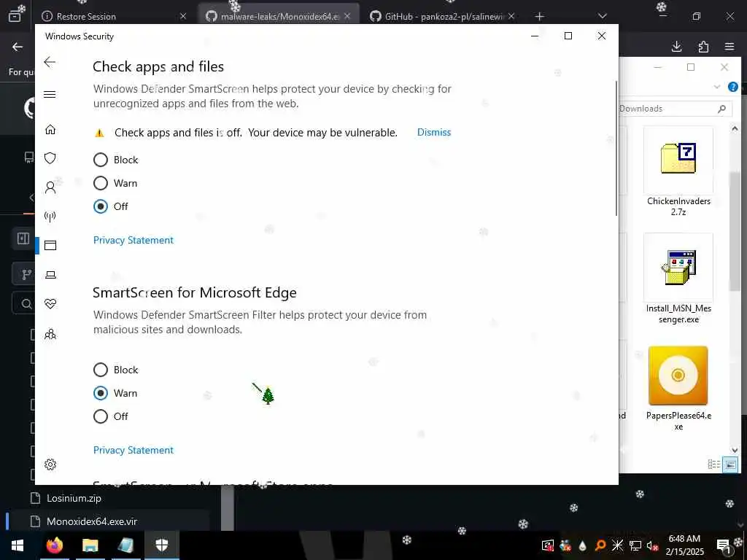The image size is (747, 560).
Task: Open Privacy Statement under SmartScreen for Edge
Action: 133,450
